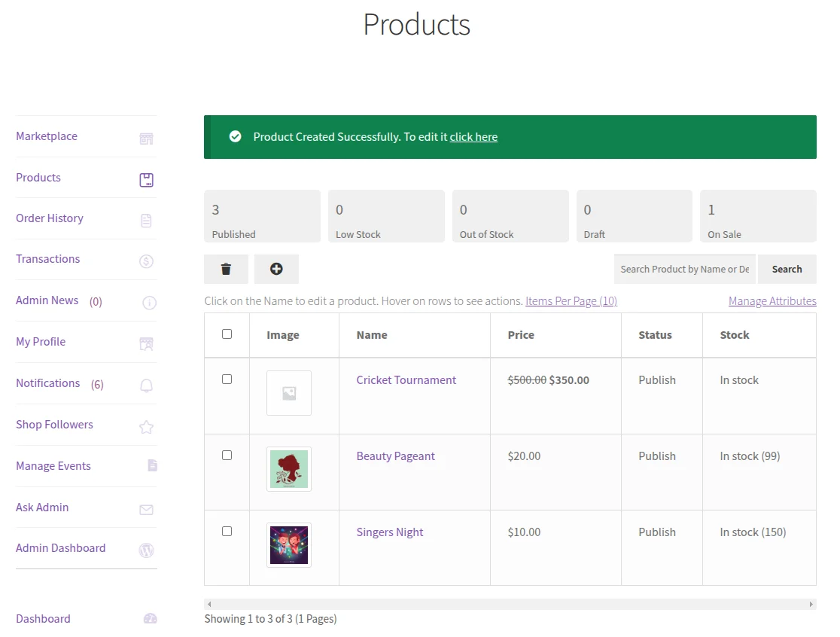Open Order History from the sidebar
Viewport: 840px width, 637px height.
(50, 218)
